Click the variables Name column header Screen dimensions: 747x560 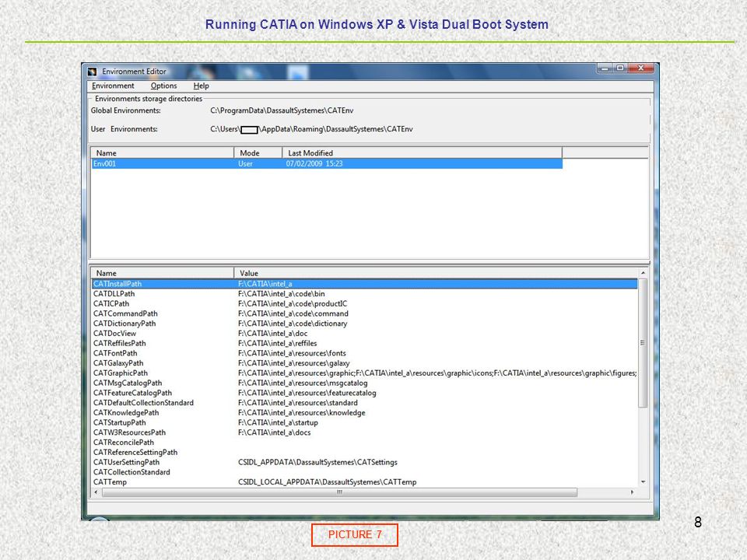point(162,273)
